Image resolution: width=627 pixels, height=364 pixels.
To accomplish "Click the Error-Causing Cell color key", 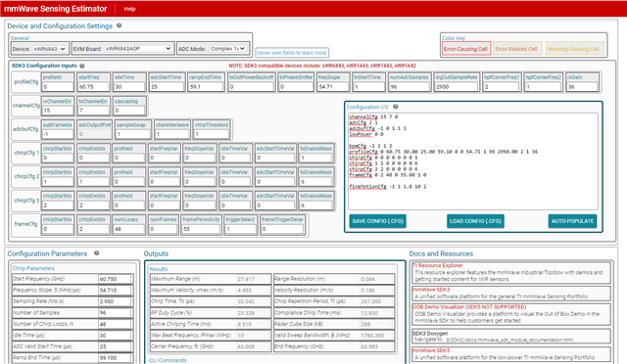I will [x=466, y=49].
